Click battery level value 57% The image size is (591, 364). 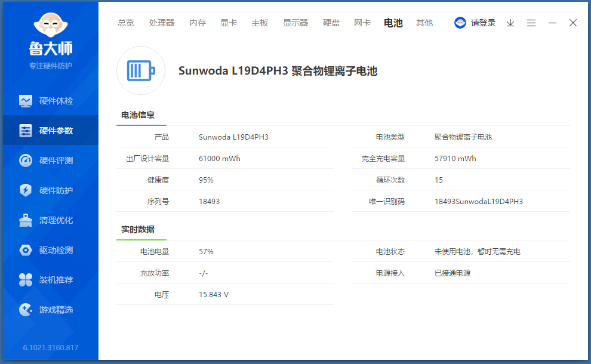[x=206, y=251]
